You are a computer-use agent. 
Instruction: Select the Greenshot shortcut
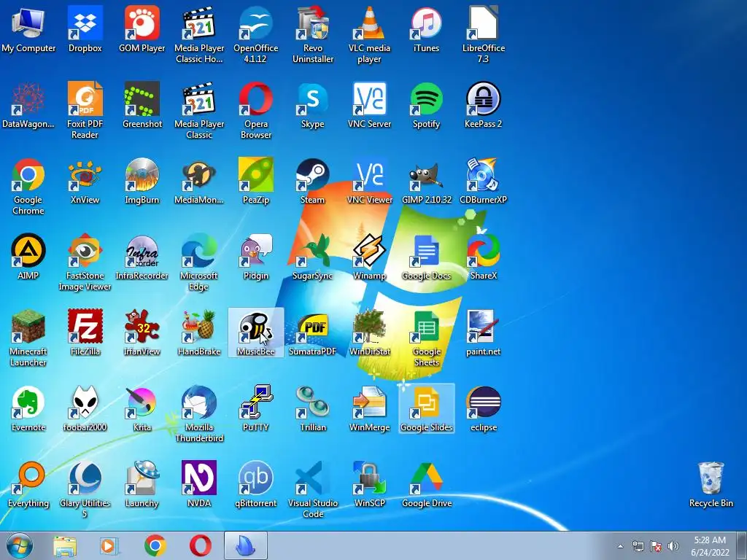click(x=142, y=105)
